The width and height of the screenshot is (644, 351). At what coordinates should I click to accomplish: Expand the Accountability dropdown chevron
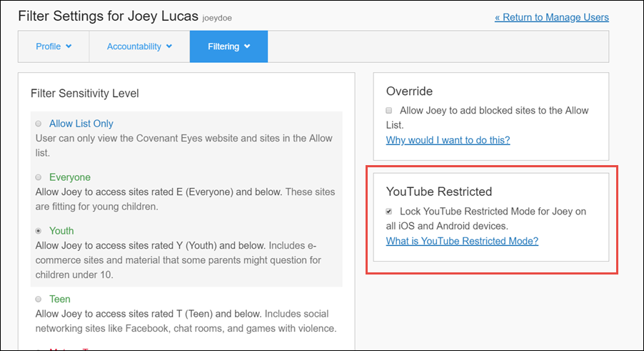168,46
